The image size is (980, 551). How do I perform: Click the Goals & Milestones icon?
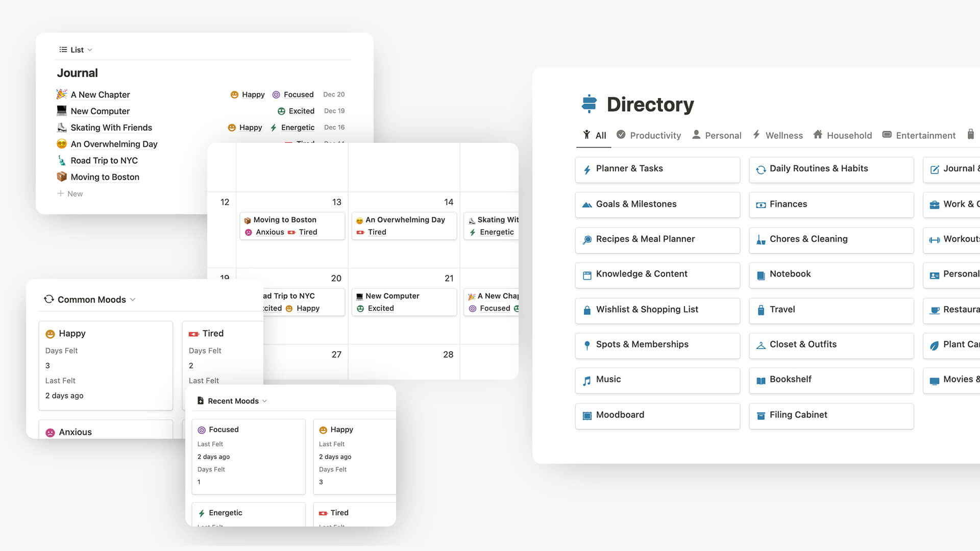click(587, 204)
